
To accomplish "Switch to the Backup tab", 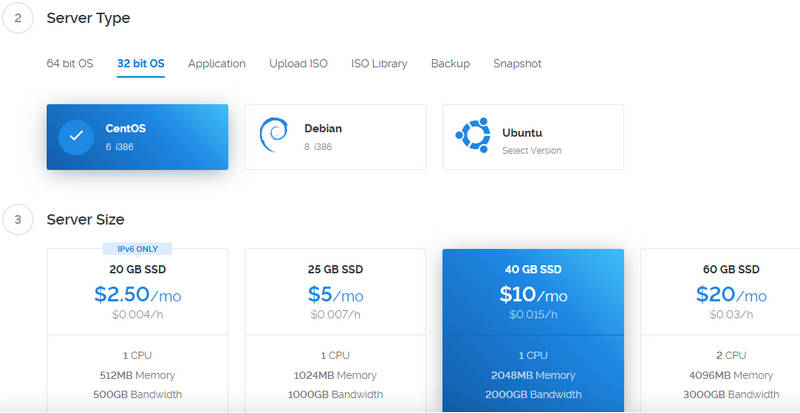I will [x=450, y=64].
